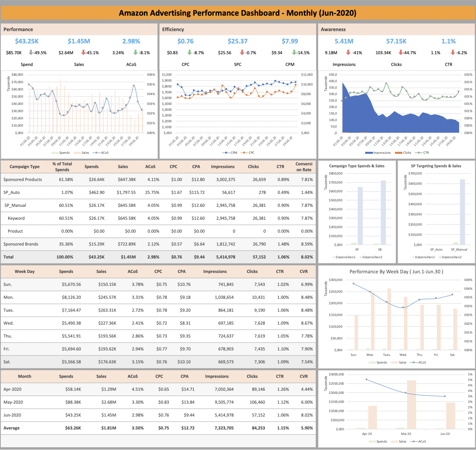Click the blue Impressions legend swatch in Awareness chart
This screenshot has width=476, height=450.
pos(369,153)
